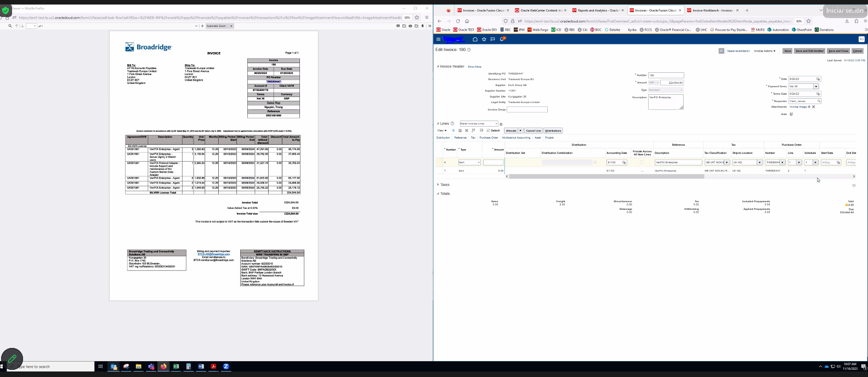
Task: Switch to the Reference column group tab
Action: click(x=461, y=138)
